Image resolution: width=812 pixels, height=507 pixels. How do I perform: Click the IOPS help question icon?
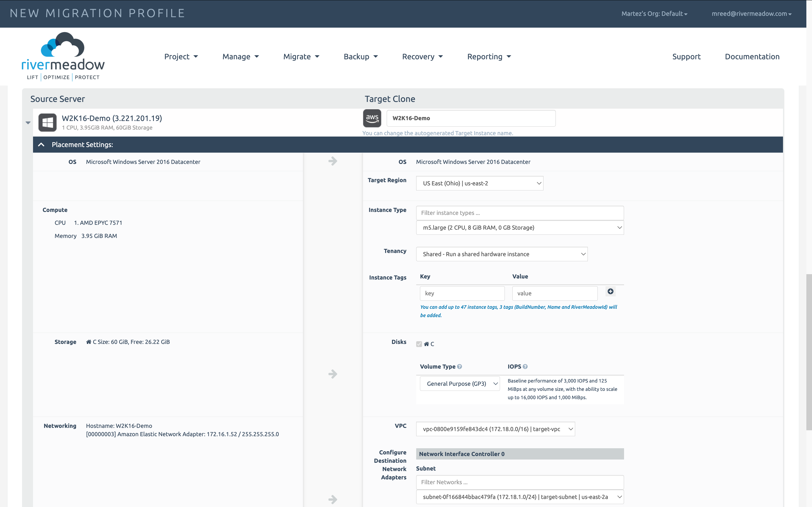[x=525, y=366]
